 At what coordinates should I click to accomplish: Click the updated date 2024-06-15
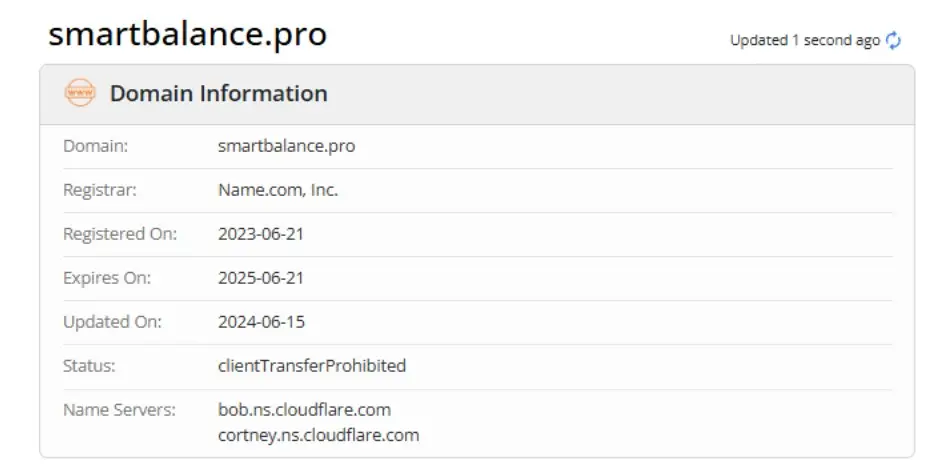[261, 322]
